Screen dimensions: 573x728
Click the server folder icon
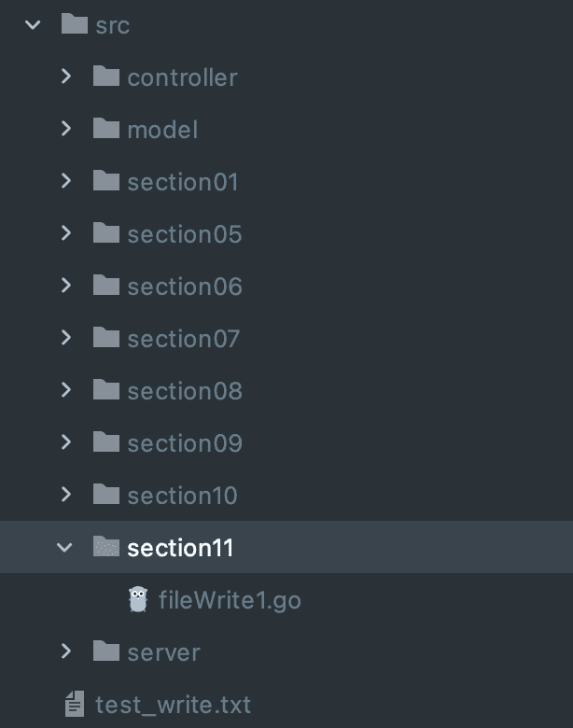click(x=106, y=651)
